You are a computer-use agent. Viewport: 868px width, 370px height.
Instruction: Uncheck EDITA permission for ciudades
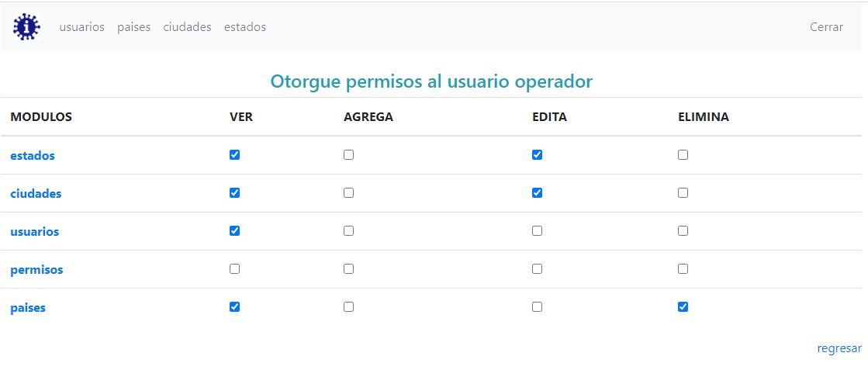point(537,193)
